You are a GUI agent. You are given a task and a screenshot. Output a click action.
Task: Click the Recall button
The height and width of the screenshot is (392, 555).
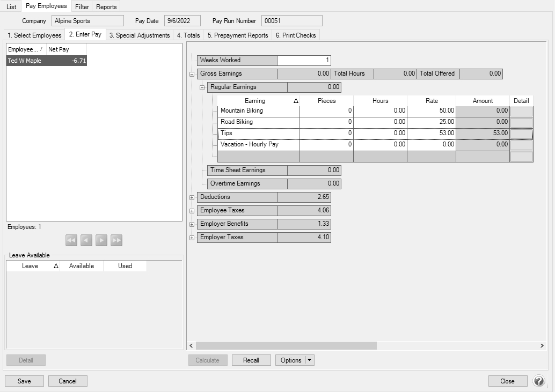[251, 360]
